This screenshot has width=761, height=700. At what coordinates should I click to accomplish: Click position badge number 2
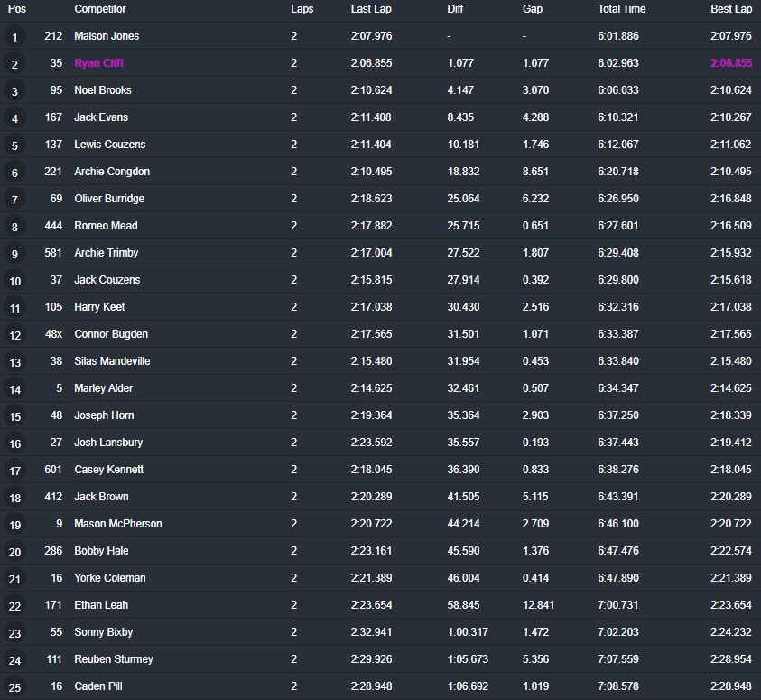coord(14,64)
